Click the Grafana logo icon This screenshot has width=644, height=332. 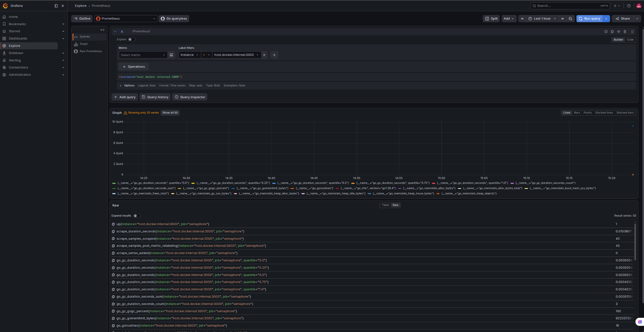click(x=5, y=6)
